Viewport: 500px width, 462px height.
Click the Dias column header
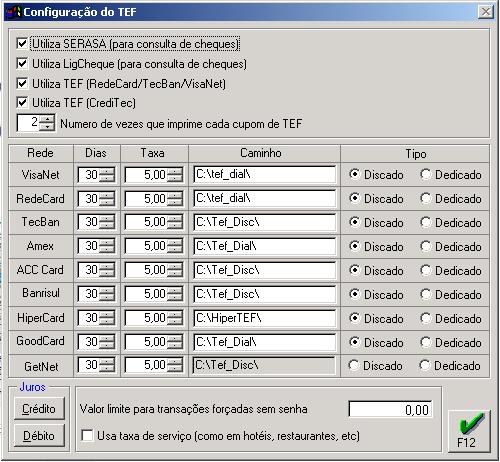[x=96, y=153]
